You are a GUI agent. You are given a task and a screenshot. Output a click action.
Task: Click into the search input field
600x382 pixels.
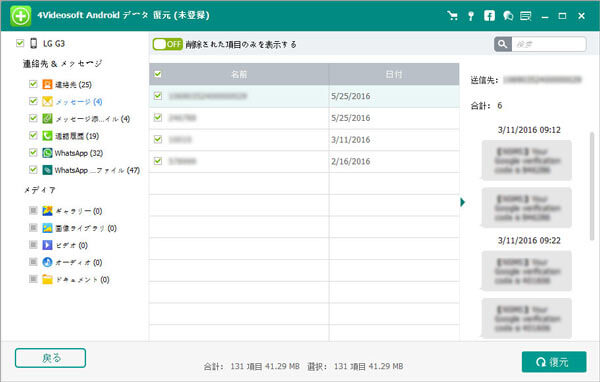click(x=548, y=44)
